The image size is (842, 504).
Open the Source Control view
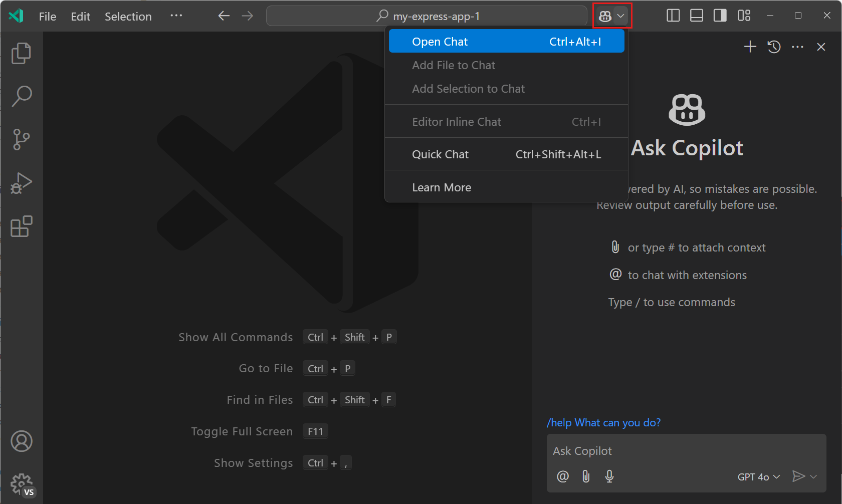click(21, 139)
